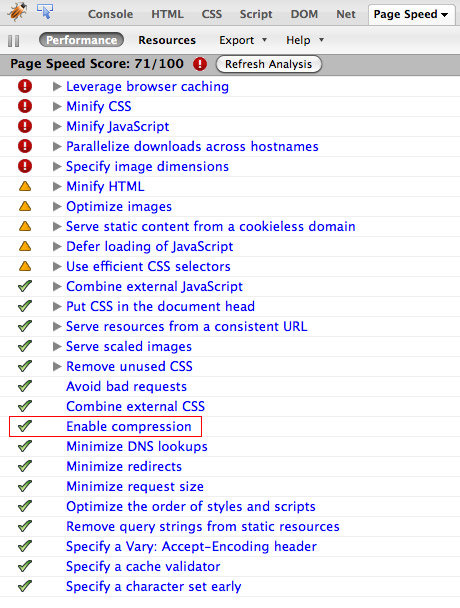Open the Page Speed dropdown tab

[x=411, y=14]
